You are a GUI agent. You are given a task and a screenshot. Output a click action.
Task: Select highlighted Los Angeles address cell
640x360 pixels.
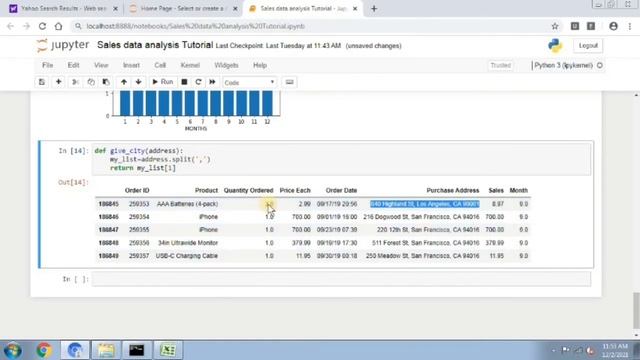click(x=424, y=204)
